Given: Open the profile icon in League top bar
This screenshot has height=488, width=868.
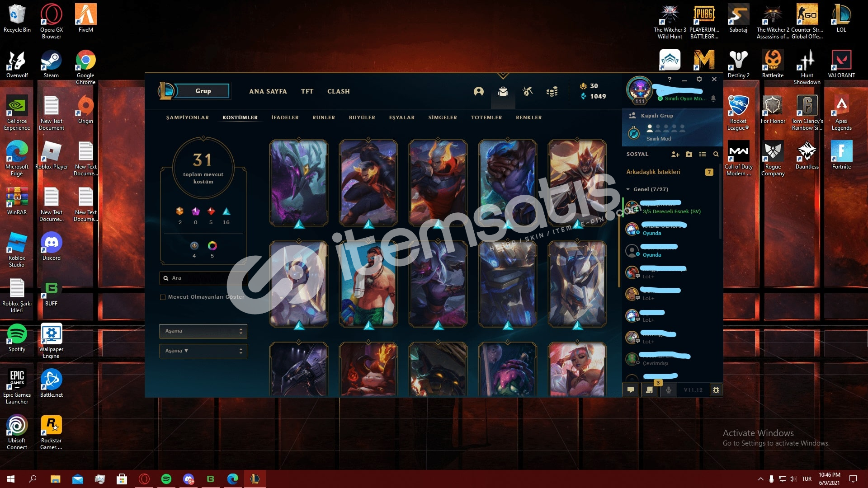Looking at the screenshot, I should (478, 92).
